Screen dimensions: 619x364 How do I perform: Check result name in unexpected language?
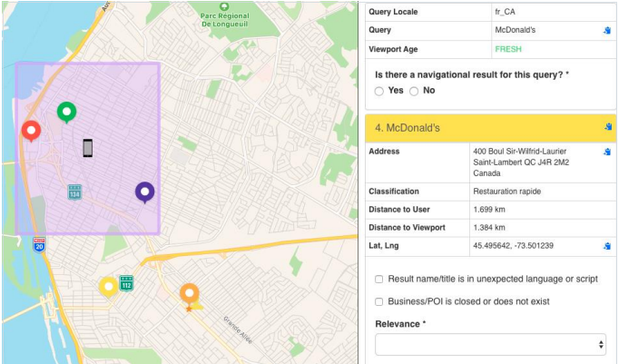pyautogui.click(x=379, y=279)
